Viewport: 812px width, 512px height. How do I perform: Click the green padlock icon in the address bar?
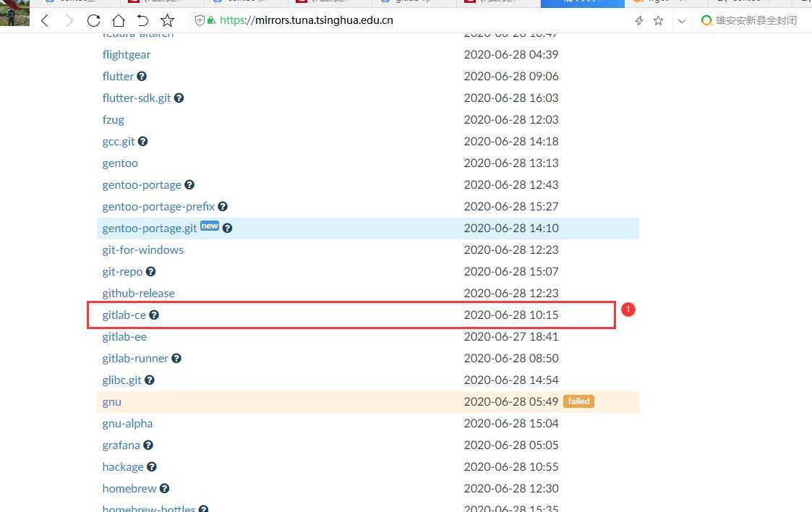(x=210, y=21)
